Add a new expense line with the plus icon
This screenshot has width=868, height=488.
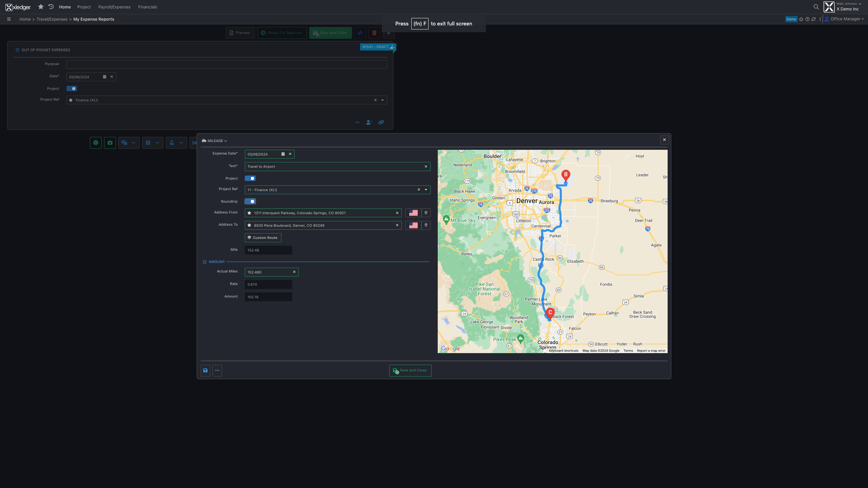click(x=96, y=143)
